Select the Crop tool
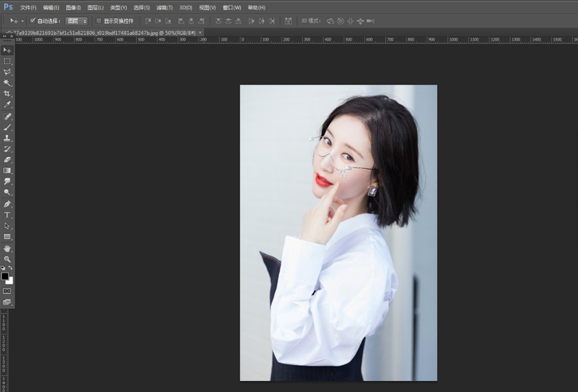Viewport: 578px width, 392px height. 7,93
